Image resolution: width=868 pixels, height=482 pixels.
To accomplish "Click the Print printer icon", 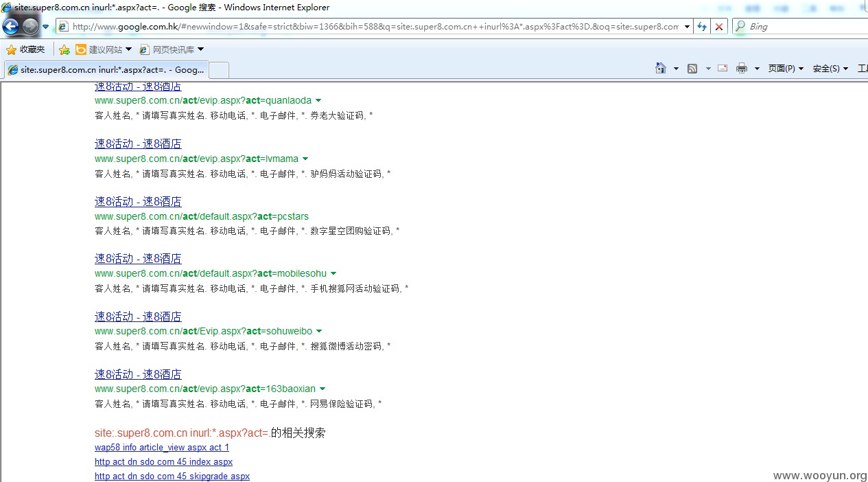I will pyautogui.click(x=742, y=68).
